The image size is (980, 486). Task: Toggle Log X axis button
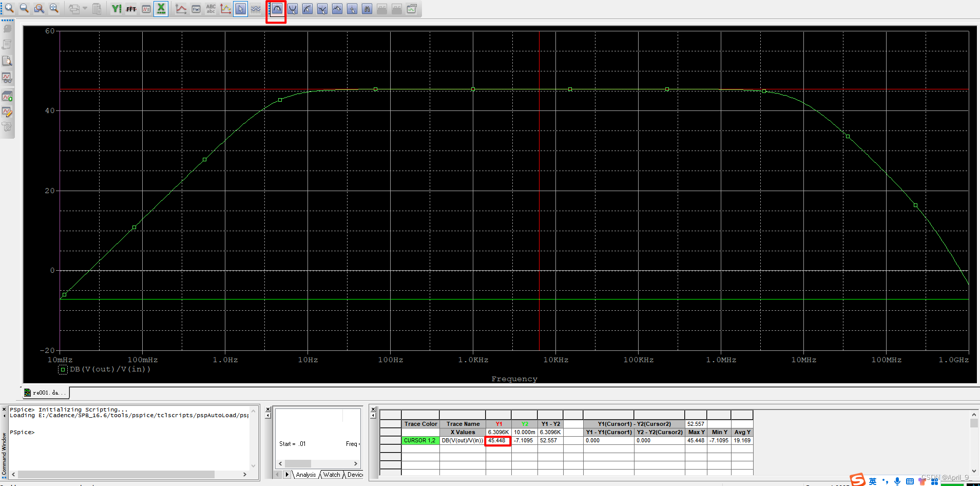161,9
